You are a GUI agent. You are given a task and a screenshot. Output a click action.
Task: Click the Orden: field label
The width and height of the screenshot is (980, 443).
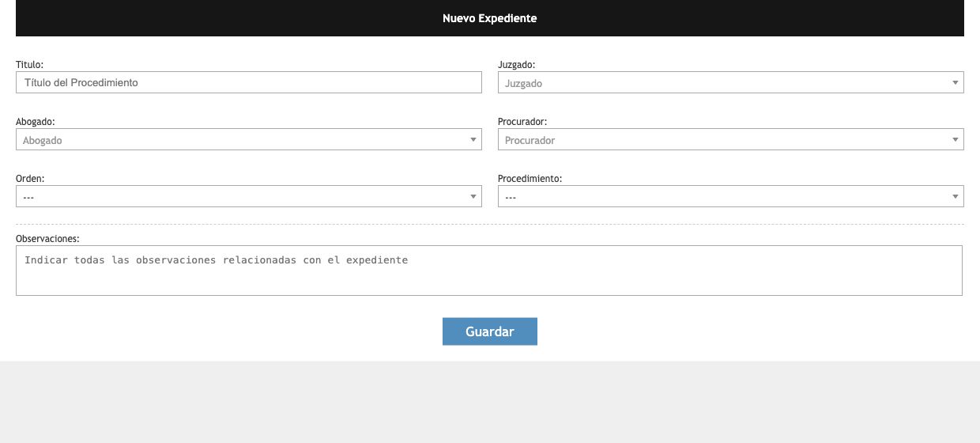click(x=30, y=179)
